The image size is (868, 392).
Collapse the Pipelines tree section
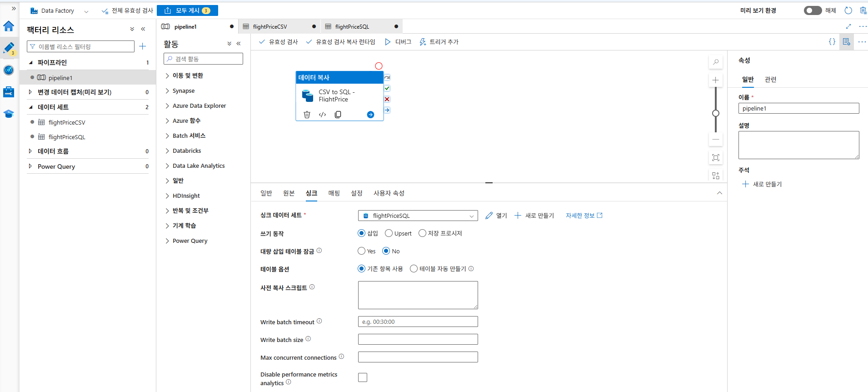coord(31,62)
